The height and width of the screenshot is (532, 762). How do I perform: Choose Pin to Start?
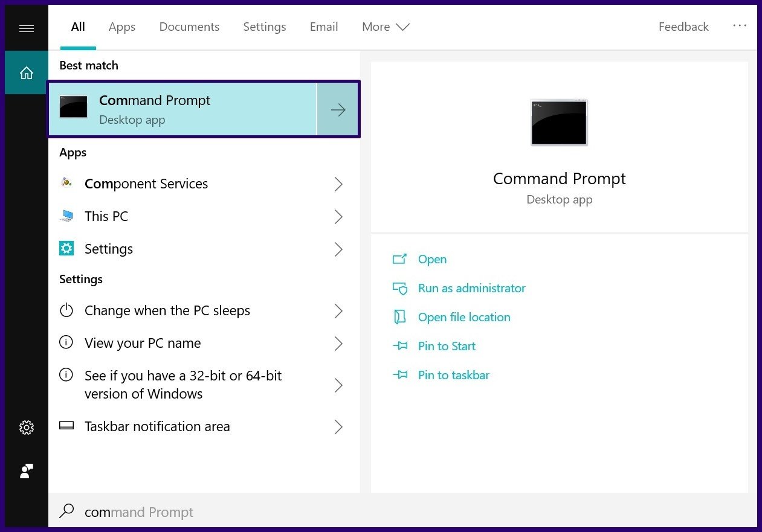[x=447, y=346]
